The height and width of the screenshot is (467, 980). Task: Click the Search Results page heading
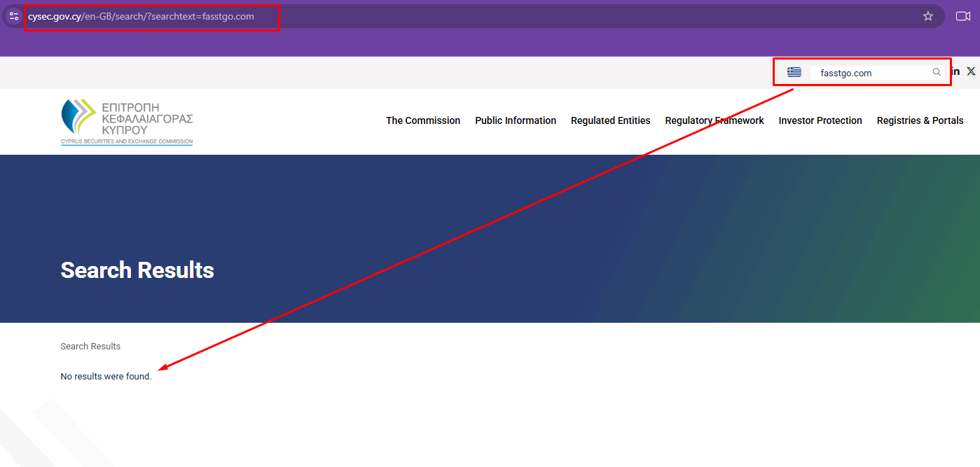(137, 270)
